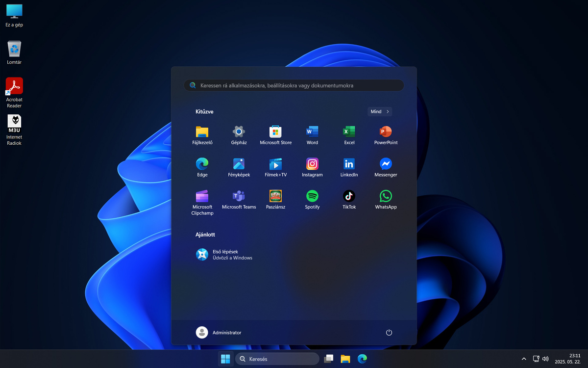Click the power button in Start menu

(x=389, y=332)
